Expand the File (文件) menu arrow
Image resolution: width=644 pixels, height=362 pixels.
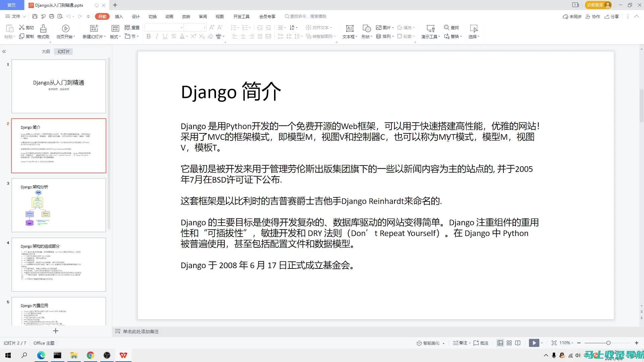pos(24,16)
